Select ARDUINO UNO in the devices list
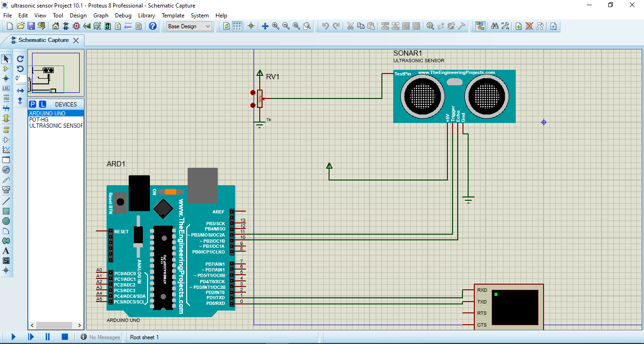The image size is (644, 344). 56,113
